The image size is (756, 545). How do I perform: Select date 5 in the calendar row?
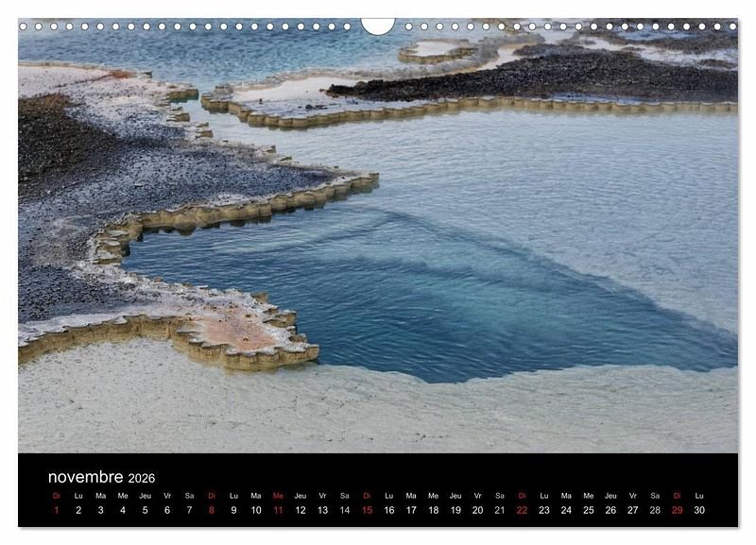(x=146, y=510)
